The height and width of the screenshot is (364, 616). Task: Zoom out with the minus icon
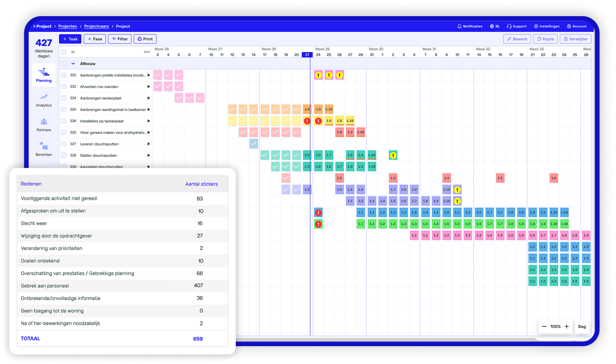544,326
